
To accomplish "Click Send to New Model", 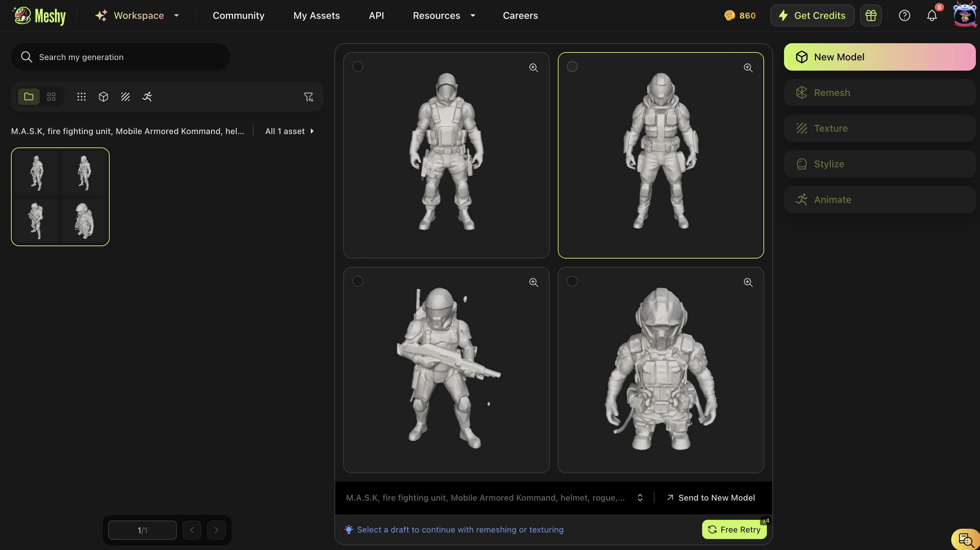I will [x=711, y=498].
